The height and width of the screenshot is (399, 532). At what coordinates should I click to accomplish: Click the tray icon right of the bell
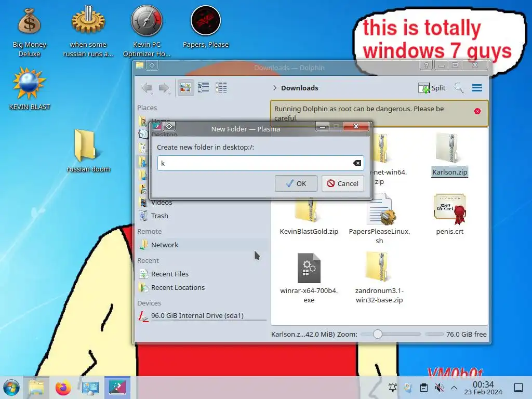[x=408, y=387]
